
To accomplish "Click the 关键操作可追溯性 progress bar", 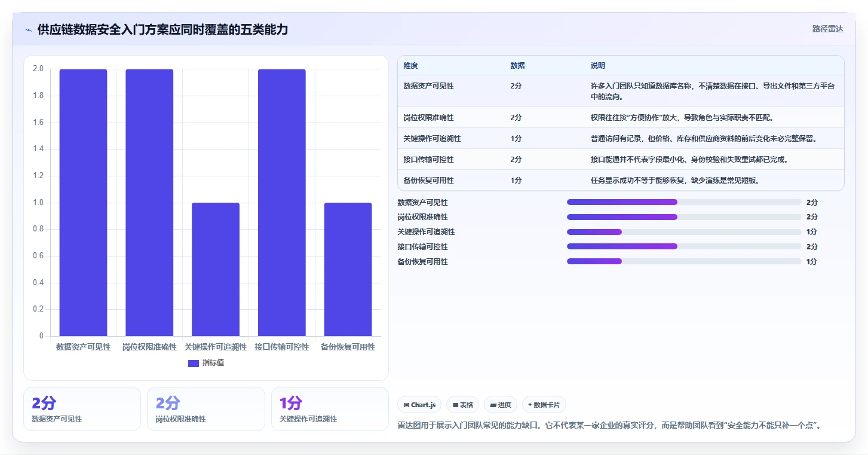I will pos(684,232).
